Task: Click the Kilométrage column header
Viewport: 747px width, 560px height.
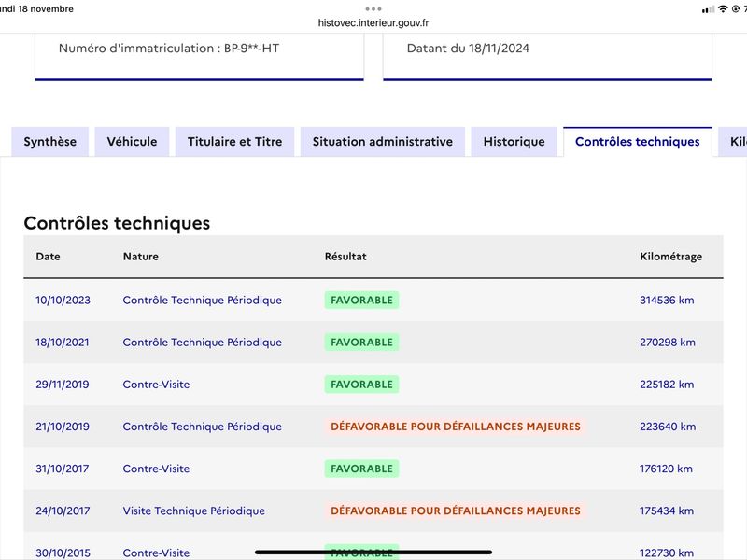Action: point(670,257)
